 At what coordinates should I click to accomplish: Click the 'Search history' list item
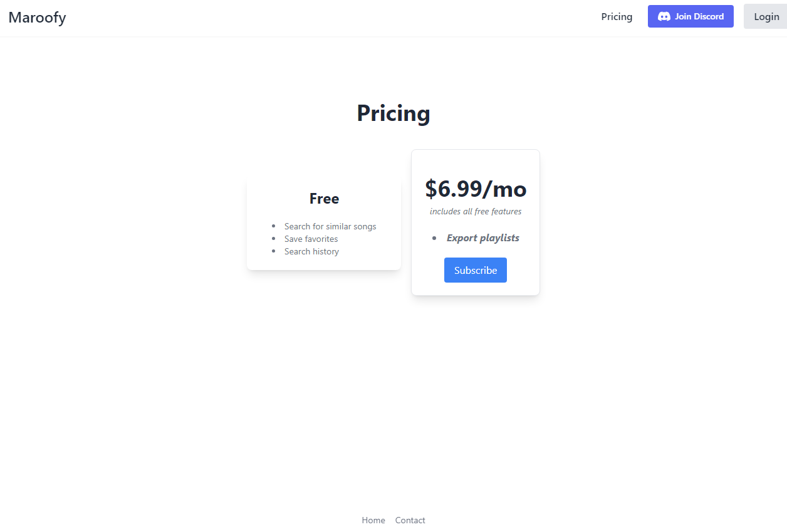[311, 251]
